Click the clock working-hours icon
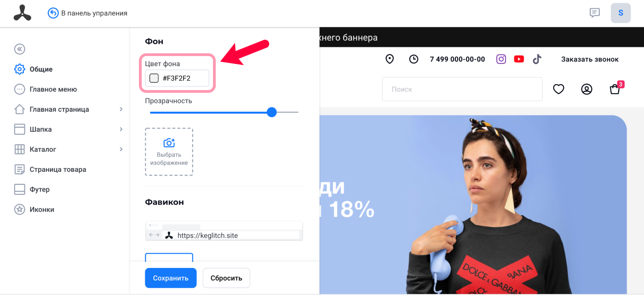The image size is (644, 295). [414, 59]
